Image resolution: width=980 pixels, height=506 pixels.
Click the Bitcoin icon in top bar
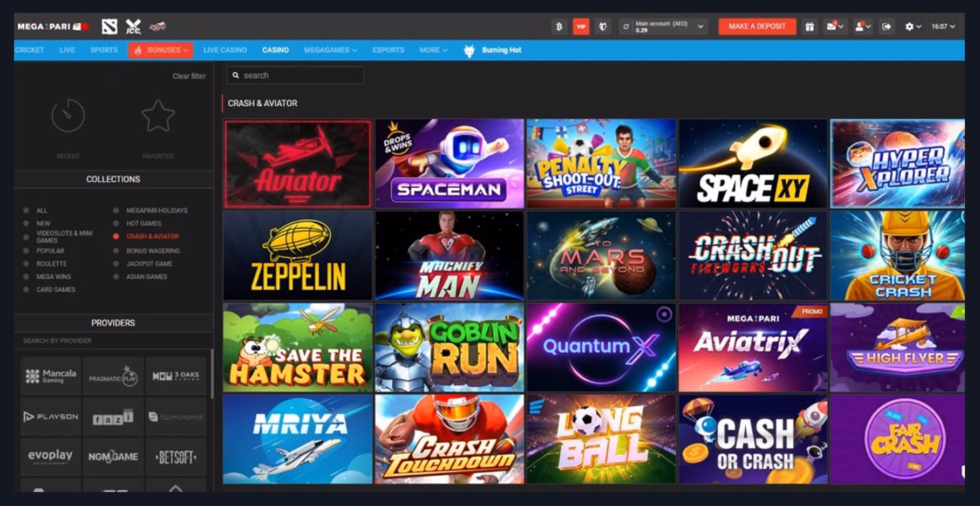[x=559, y=26]
